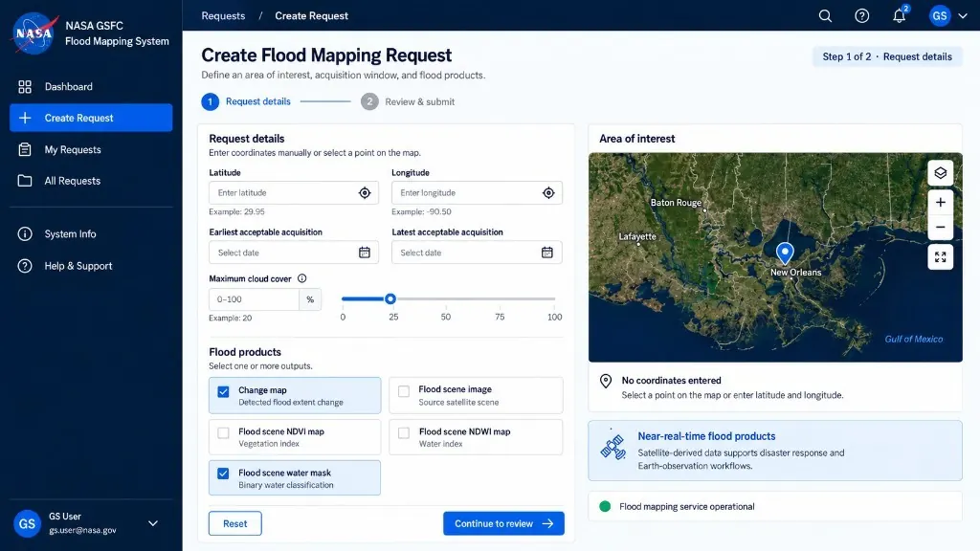Click green service operational status dot
The width and height of the screenshot is (980, 551).
tap(605, 507)
